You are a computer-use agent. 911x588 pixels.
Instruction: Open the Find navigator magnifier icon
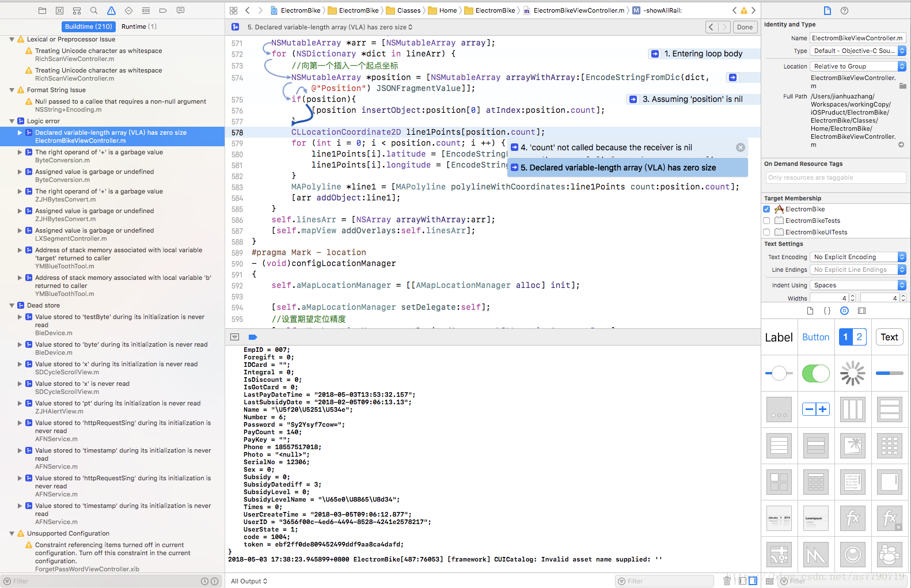pyautogui.click(x=94, y=10)
